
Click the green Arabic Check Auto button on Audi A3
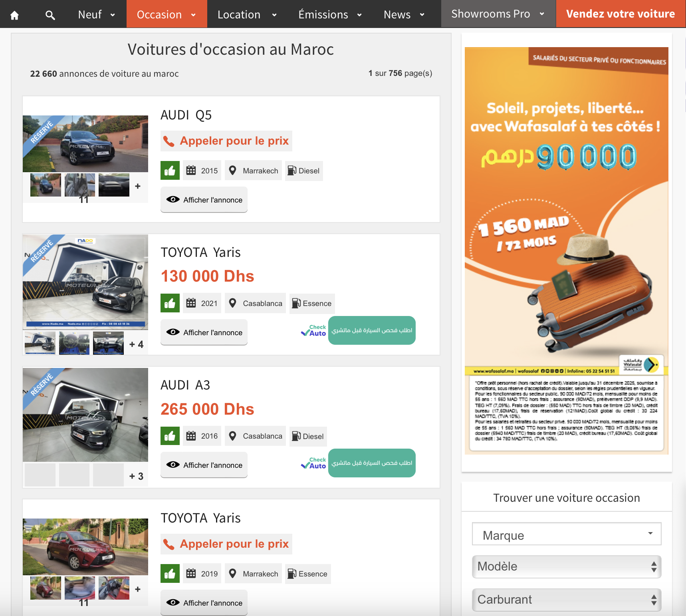[x=372, y=463]
